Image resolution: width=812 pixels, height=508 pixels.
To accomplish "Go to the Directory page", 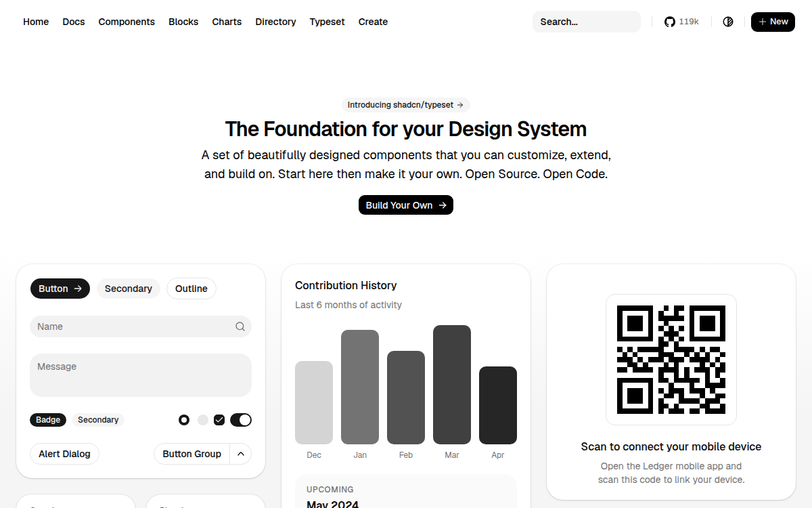I will 275,22.
